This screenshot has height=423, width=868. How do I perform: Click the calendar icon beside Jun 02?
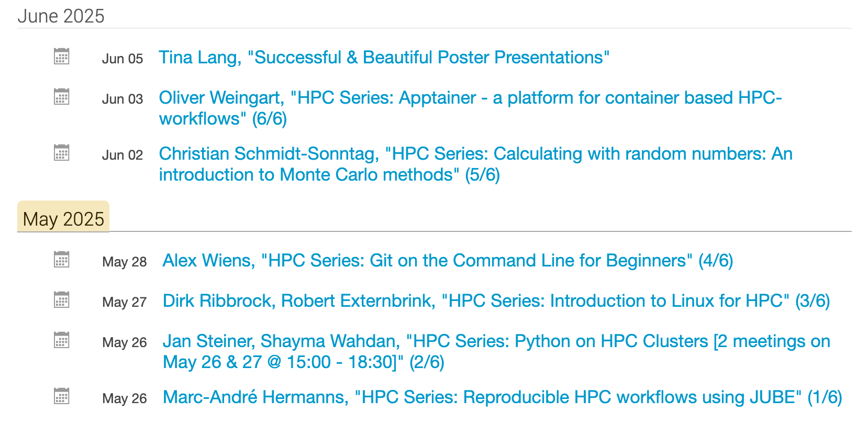click(61, 152)
